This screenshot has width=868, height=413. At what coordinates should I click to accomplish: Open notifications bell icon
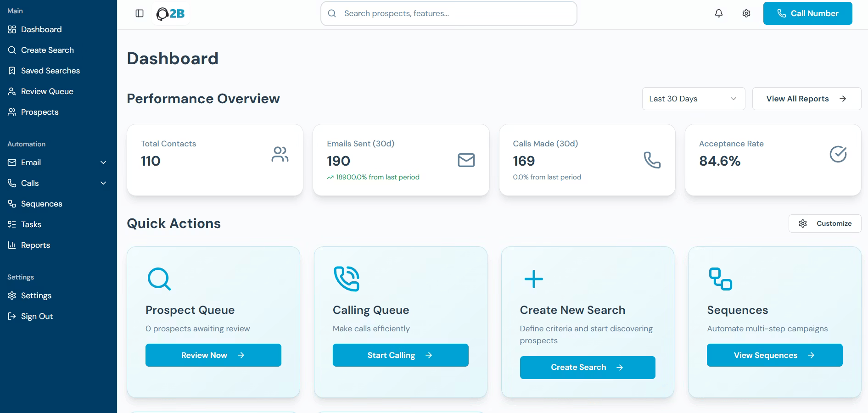point(719,13)
